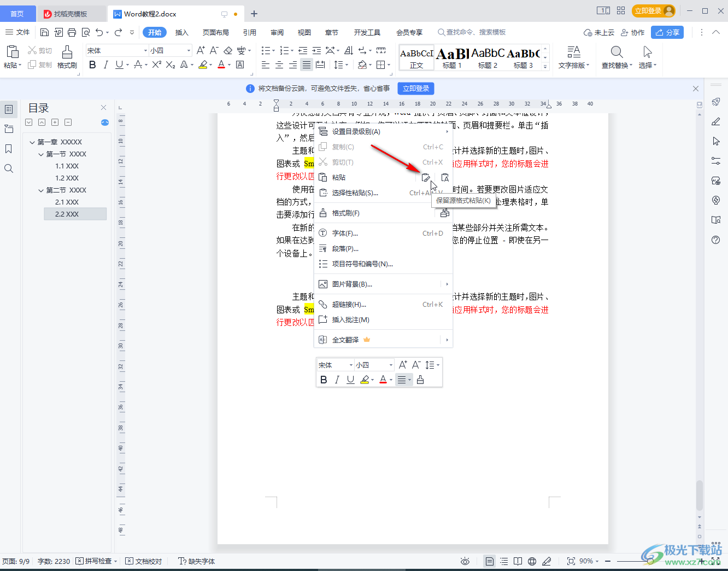This screenshot has width=728, height=571.
Task: Click the Paste text only icon in context menu
Action: coord(445,177)
